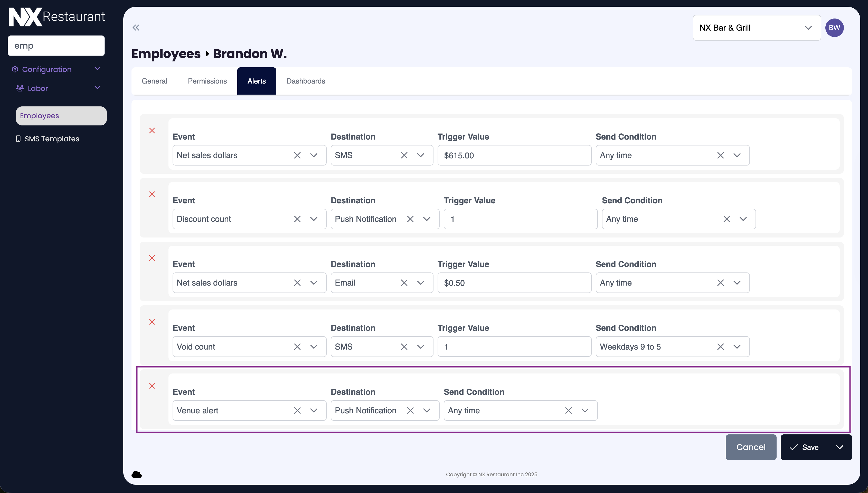Click the cloud status icon
Screen dimensions: 868x493
click(x=136, y=474)
